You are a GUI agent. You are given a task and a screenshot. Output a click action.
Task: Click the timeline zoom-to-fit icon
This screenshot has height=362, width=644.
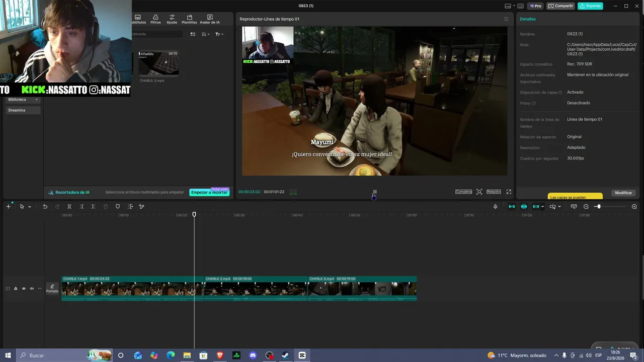point(574,207)
